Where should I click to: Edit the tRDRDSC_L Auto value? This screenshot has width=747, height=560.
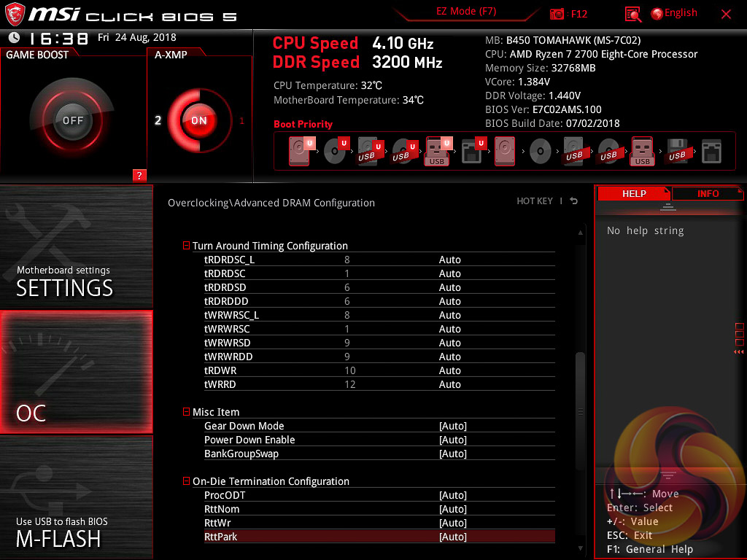[449, 260]
